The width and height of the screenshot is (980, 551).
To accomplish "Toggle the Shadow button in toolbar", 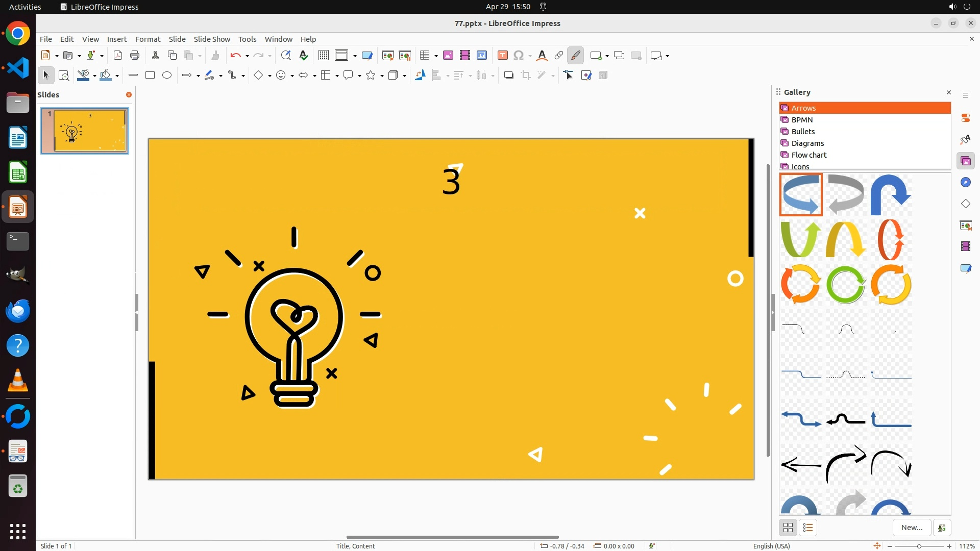I will [508, 76].
